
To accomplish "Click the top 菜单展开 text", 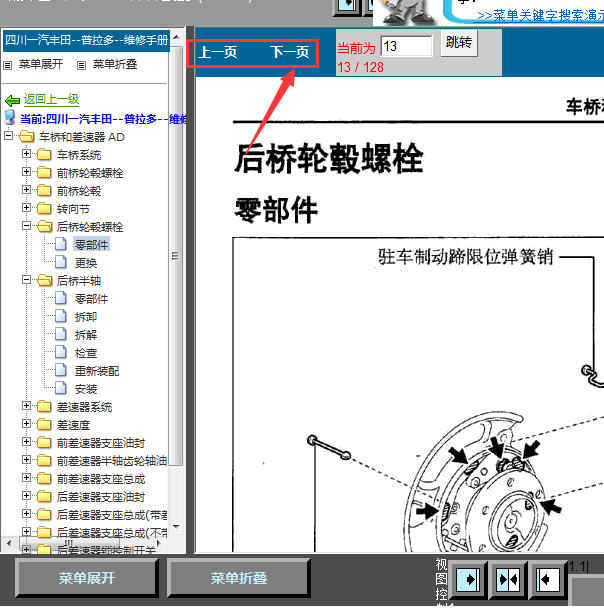I will [x=41, y=64].
